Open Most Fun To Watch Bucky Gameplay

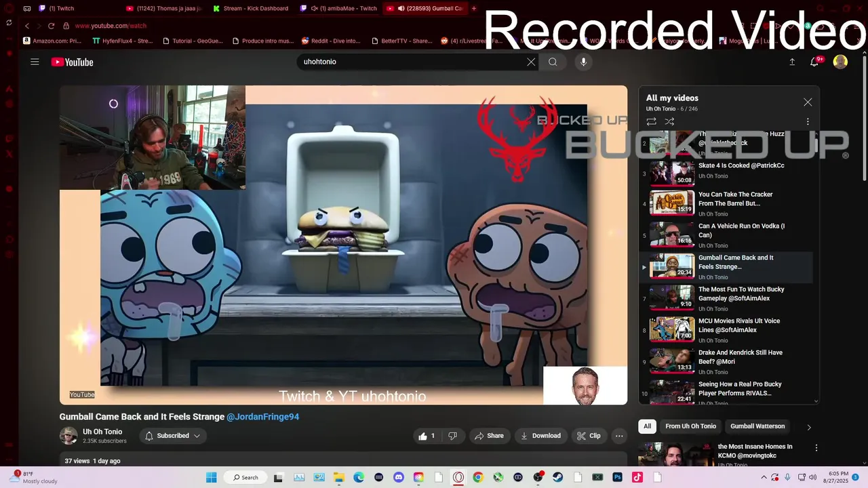[726, 298]
